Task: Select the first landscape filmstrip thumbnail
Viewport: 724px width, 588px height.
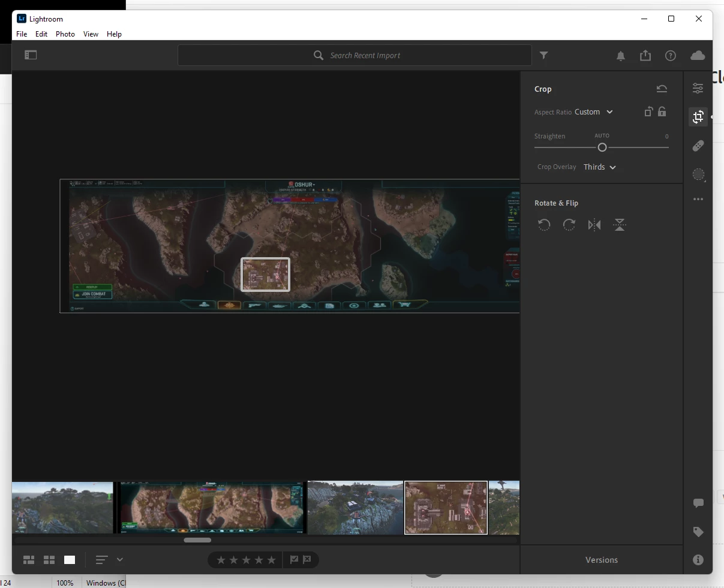Action: pos(62,508)
